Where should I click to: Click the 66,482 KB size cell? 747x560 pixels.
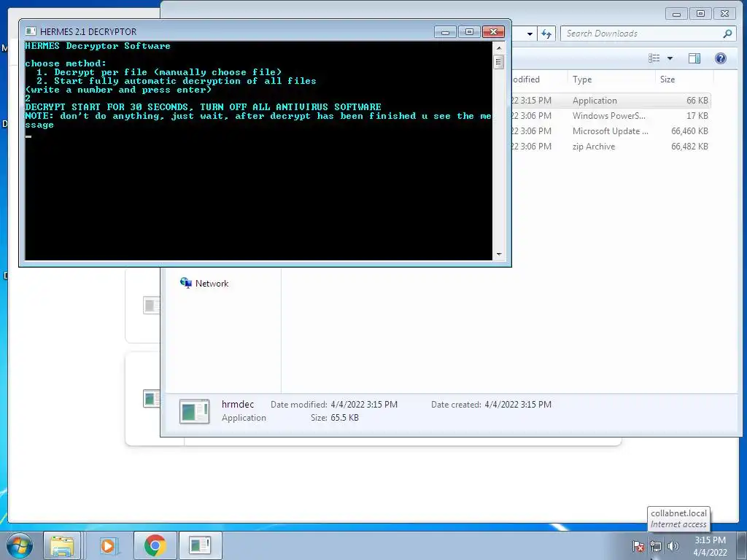pyautogui.click(x=689, y=146)
